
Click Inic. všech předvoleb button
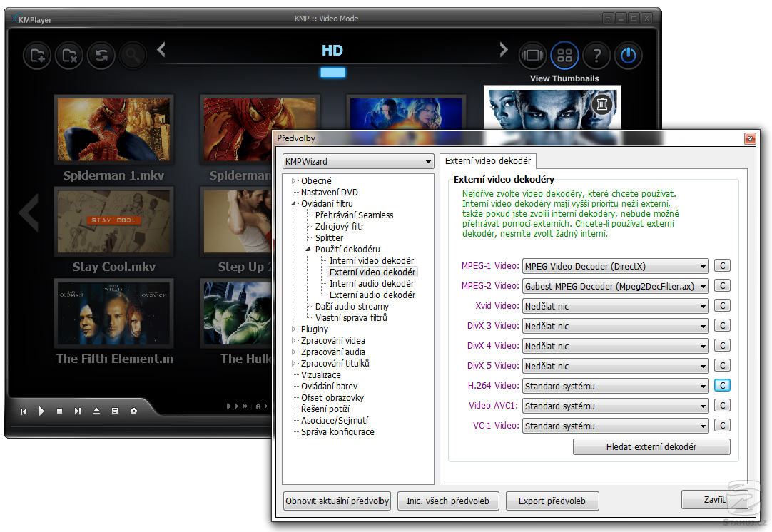pyautogui.click(x=448, y=501)
